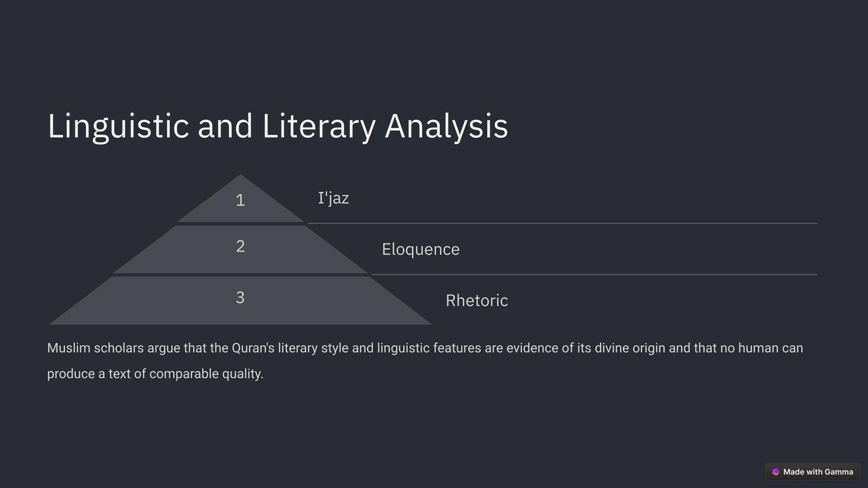Click the word Linguistic in the title
The height and width of the screenshot is (488, 868).
pos(118,126)
